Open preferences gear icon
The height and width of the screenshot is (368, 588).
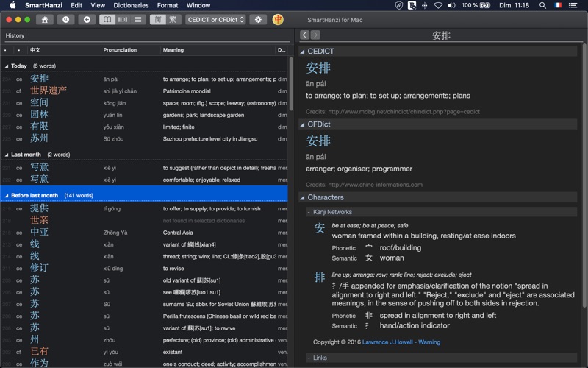tap(258, 20)
